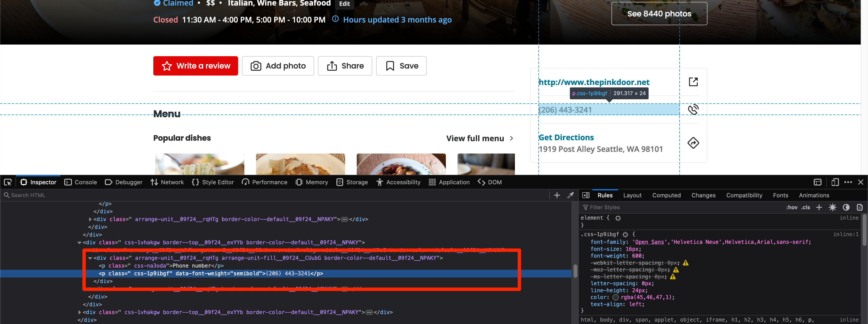Enable light color scheme simulation
The image size is (868, 324).
tap(832, 207)
